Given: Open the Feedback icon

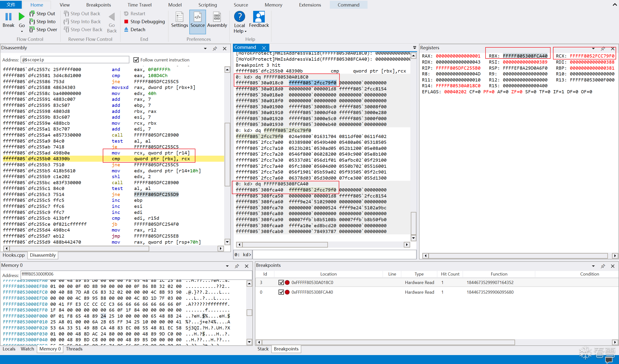Looking at the screenshot, I should tap(259, 17).
